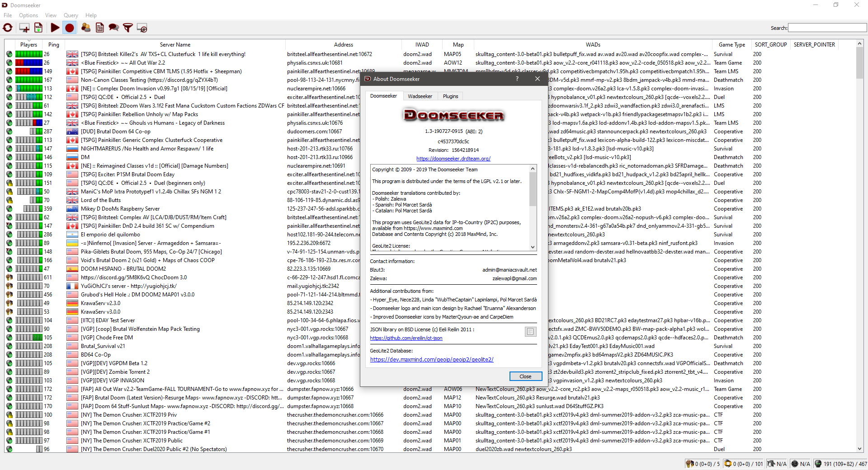868x470 pixels.
Task: Sort servers by the Ping column header
Action: [53, 45]
